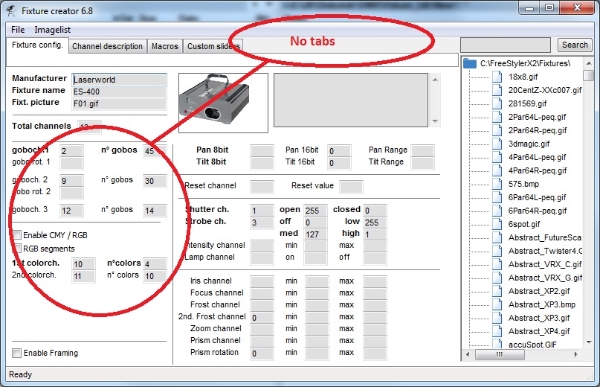Select file icon for 575.bmp
Screen dimensions: 600x387
pyautogui.click(x=497, y=184)
